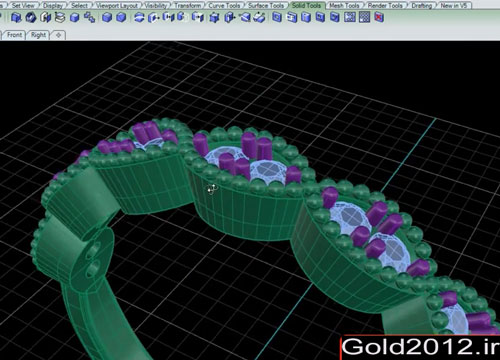This screenshot has height=360, width=500.
Task: Select the Cap Planar Holes icon
Action: coord(106,17)
